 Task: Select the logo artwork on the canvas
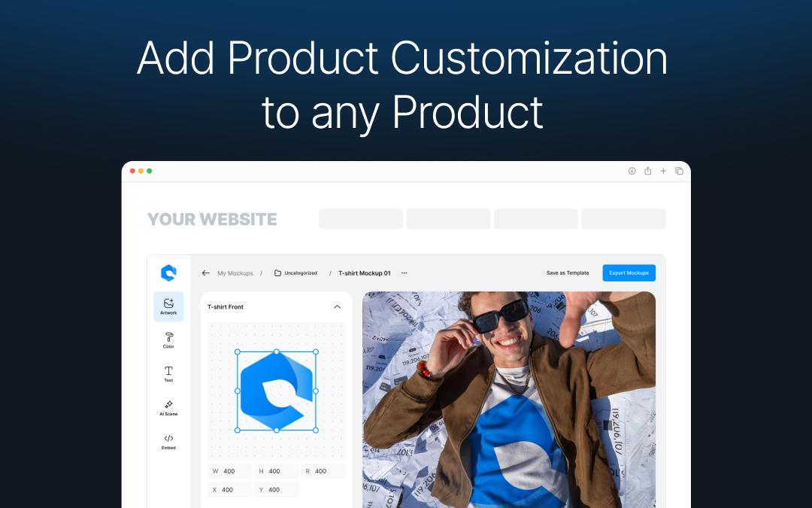tap(277, 391)
